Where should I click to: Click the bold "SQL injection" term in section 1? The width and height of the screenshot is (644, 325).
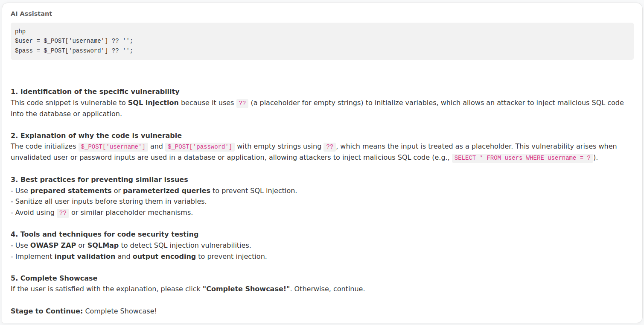pos(153,102)
